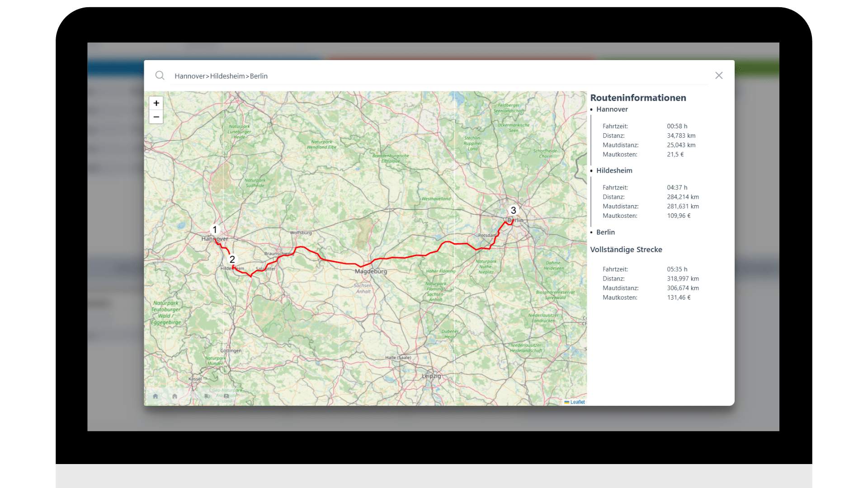Select the Hannover stop in route list
The width and height of the screenshot is (868, 488).
[612, 109]
